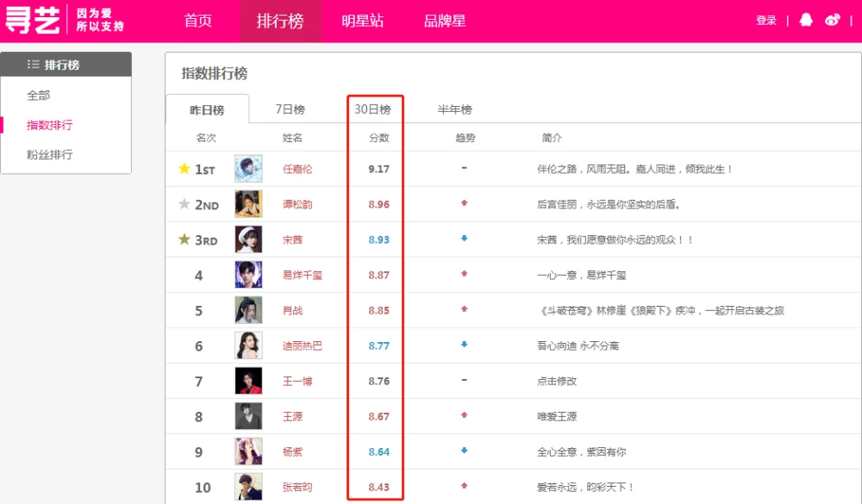Open the 品牌星 navigation item

445,21
